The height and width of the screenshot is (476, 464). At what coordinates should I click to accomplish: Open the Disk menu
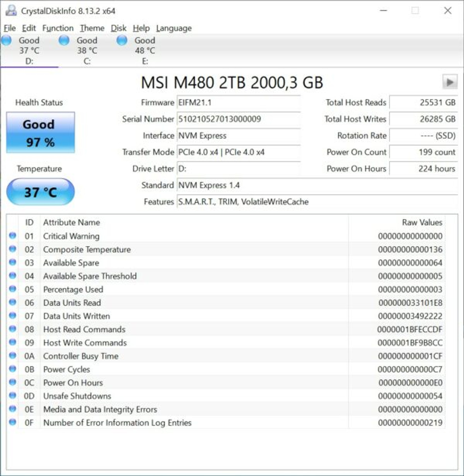coord(118,28)
